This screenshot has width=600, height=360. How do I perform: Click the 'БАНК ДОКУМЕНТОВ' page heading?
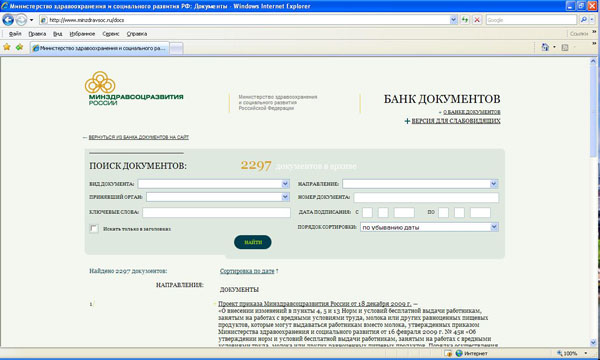(442, 99)
